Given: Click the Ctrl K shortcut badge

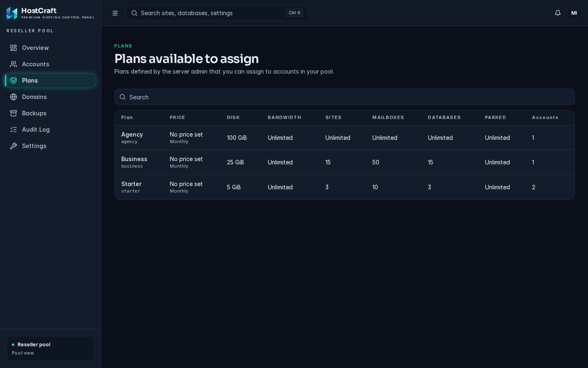Looking at the screenshot, I should (294, 13).
